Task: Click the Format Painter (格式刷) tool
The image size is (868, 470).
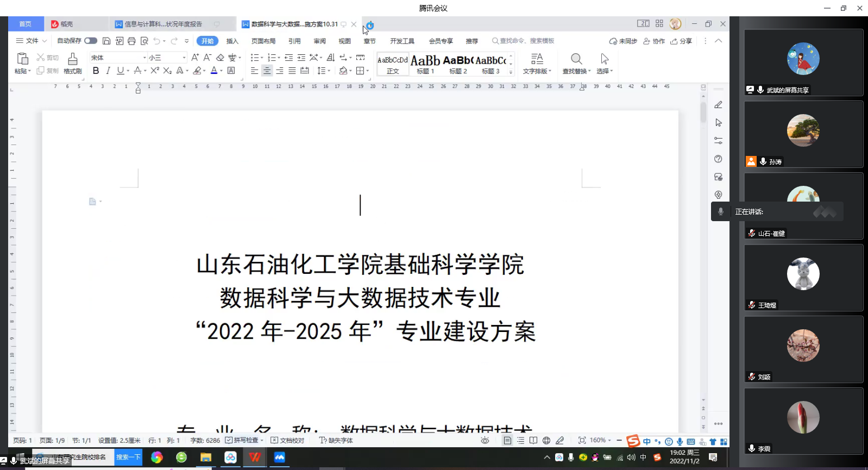Action: [x=72, y=63]
